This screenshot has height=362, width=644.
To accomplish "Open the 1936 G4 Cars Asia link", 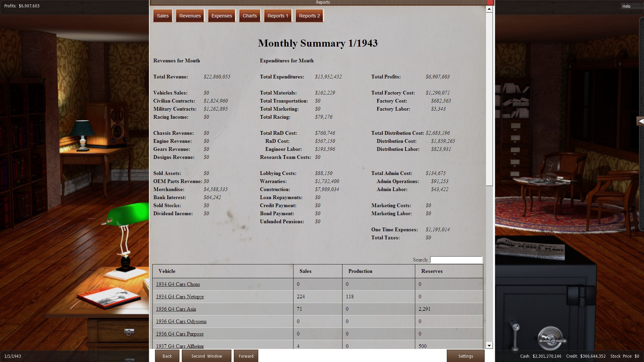I will click(x=176, y=309).
